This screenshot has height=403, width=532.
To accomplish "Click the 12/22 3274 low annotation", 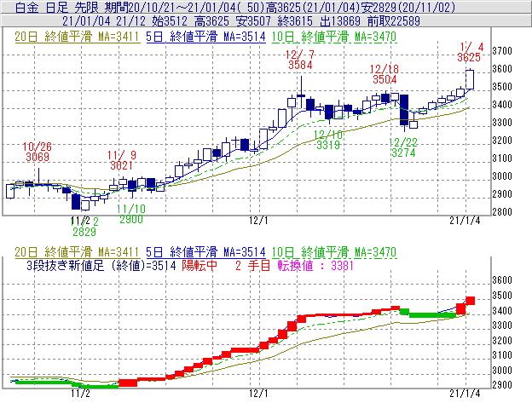I will pyautogui.click(x=403, y=147).
